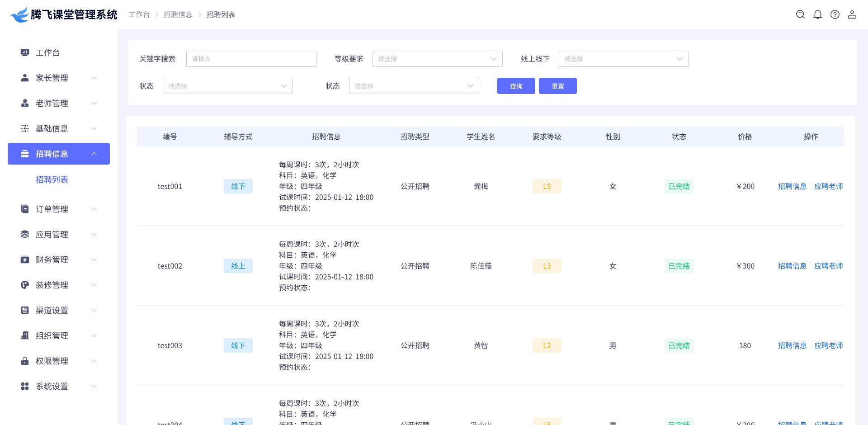Click the 装修管理 palette icon
Screen dimensions: 868x425
(25, 285)
